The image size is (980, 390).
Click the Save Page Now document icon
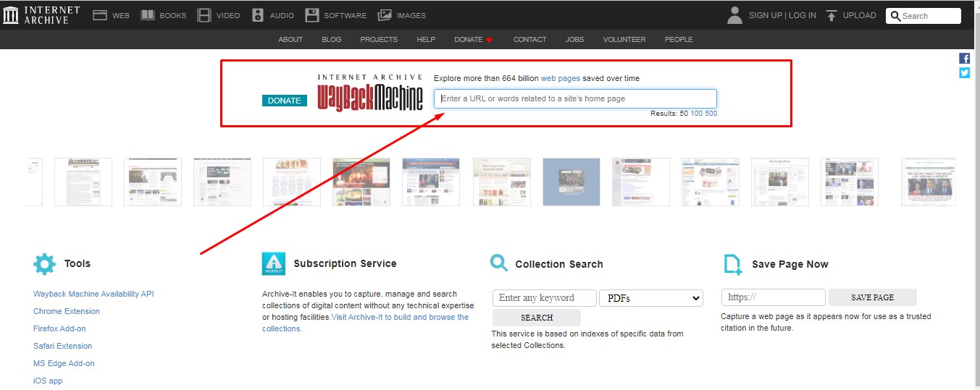tap(733, 265)
